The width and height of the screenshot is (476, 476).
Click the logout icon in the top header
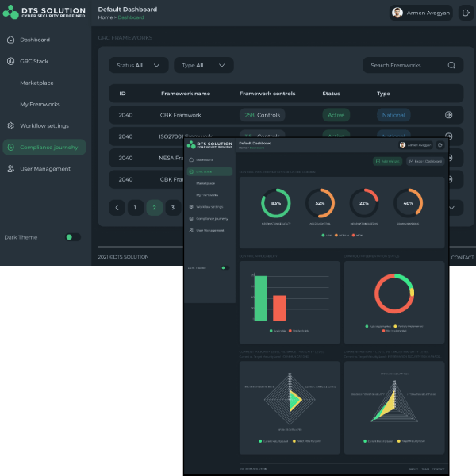(x=466, y=13)
